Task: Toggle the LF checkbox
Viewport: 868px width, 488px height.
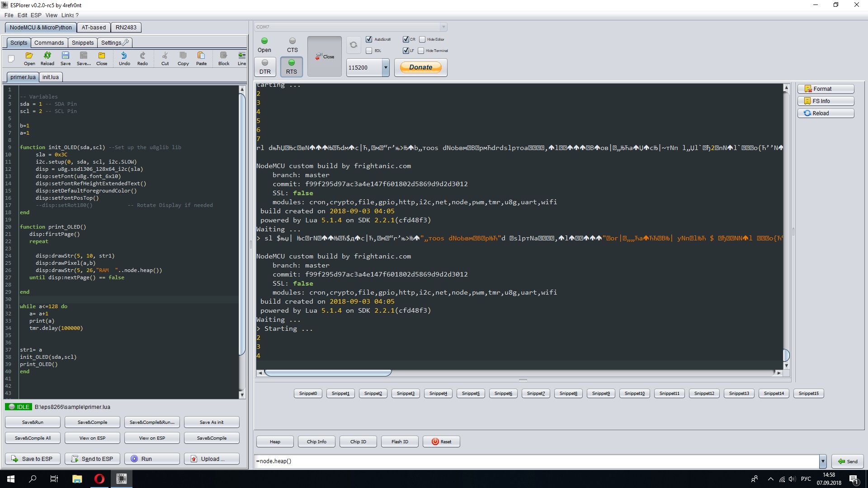Action: (406, 51)
